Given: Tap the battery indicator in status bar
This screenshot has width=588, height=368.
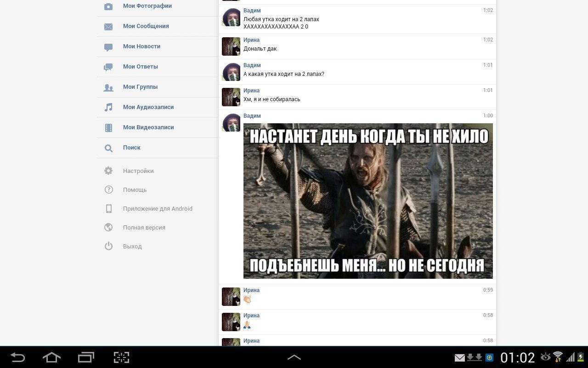Looking at the screenshot, I should [x=581, y=357].
